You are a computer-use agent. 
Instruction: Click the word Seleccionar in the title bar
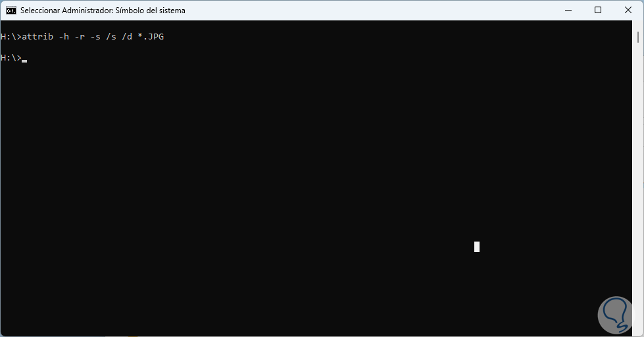[x=40, y=11]
